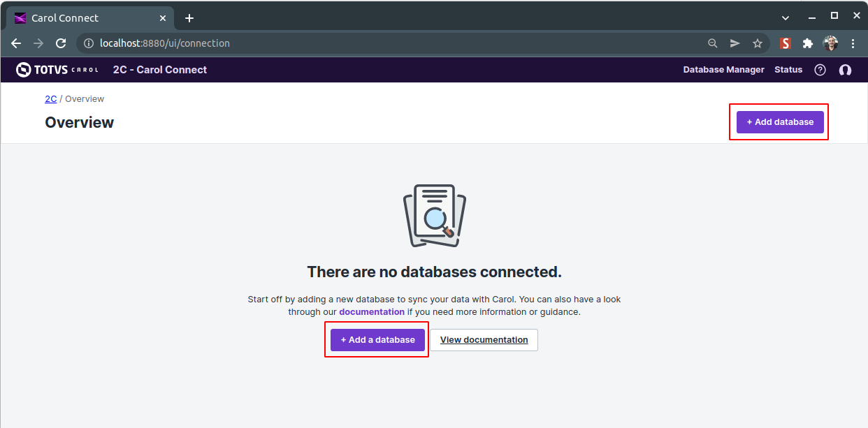
Task: Open the Status menu item
Action: 788,70
